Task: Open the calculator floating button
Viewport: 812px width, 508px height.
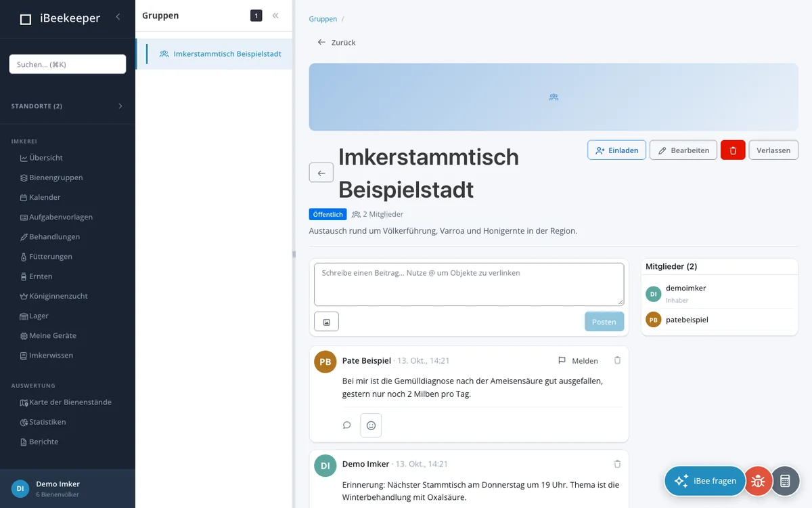Action: click(x=785, y=481)
